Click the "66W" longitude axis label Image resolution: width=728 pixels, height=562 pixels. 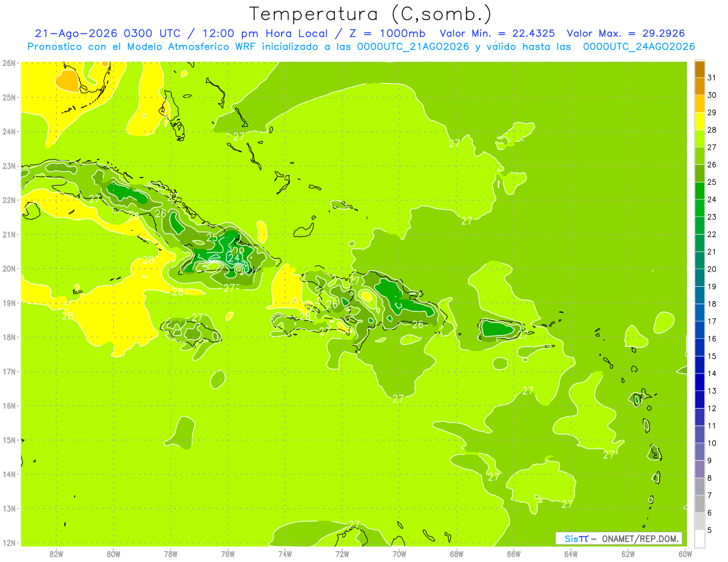tap(513, 553)
